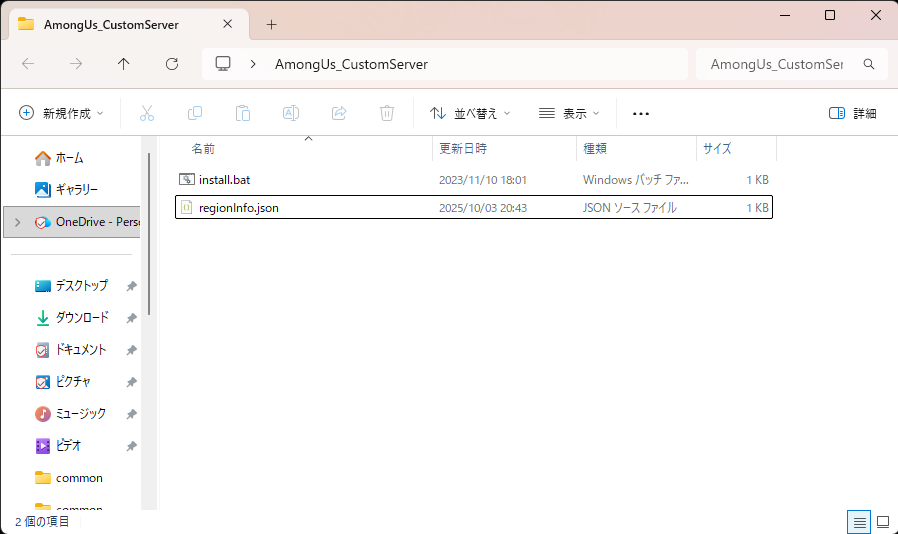The width and height of the screenshot is (898, 534).
Task: Switch to large icons view layout
Action: (883, 522)
